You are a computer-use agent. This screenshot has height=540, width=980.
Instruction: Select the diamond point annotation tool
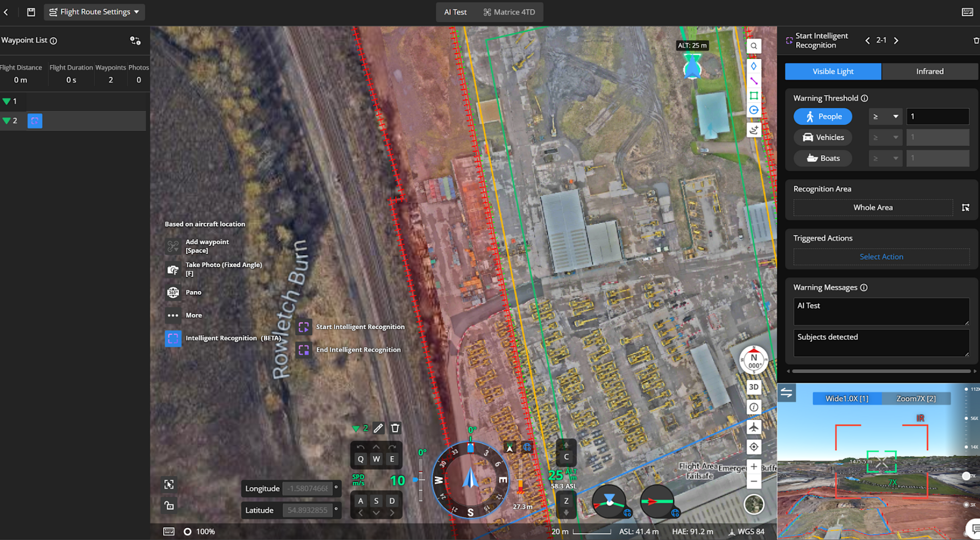pyautogui.click(x=754, y=66)
